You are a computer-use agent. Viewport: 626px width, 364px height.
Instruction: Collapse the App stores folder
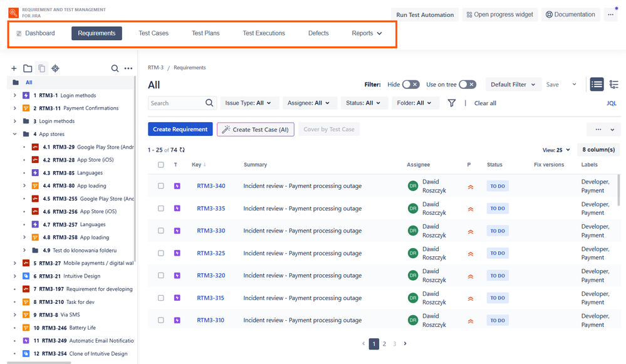[15, 134]
